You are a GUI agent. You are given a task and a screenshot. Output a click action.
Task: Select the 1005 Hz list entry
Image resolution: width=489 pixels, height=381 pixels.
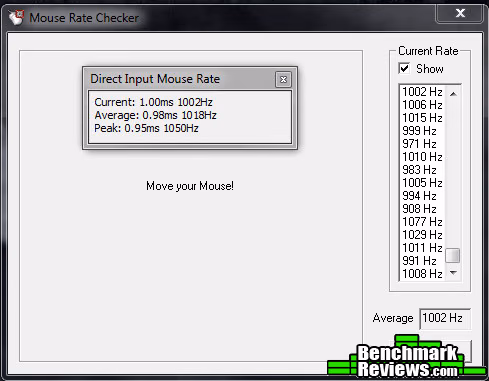(x=422, y=183)
